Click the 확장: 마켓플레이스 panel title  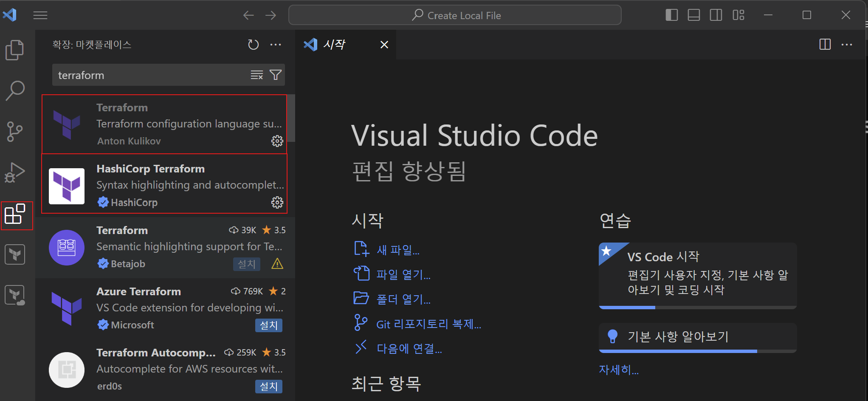[92, 45]
